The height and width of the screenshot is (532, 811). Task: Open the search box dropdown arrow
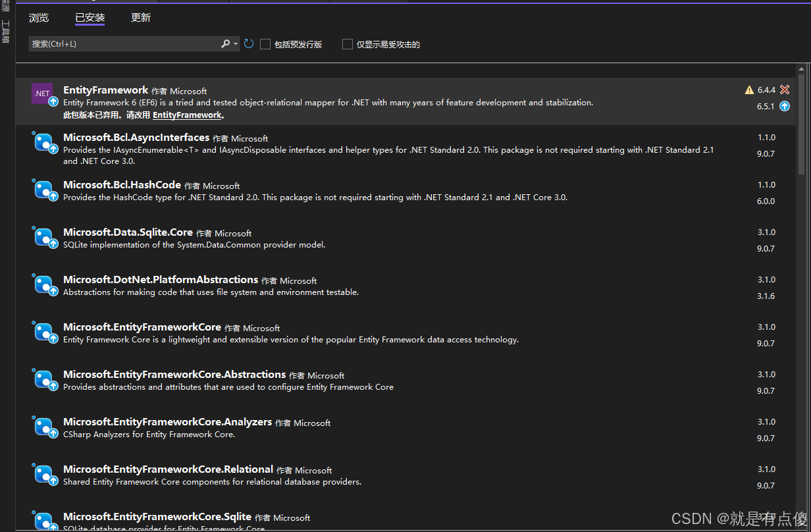click(x=236, y=44)
